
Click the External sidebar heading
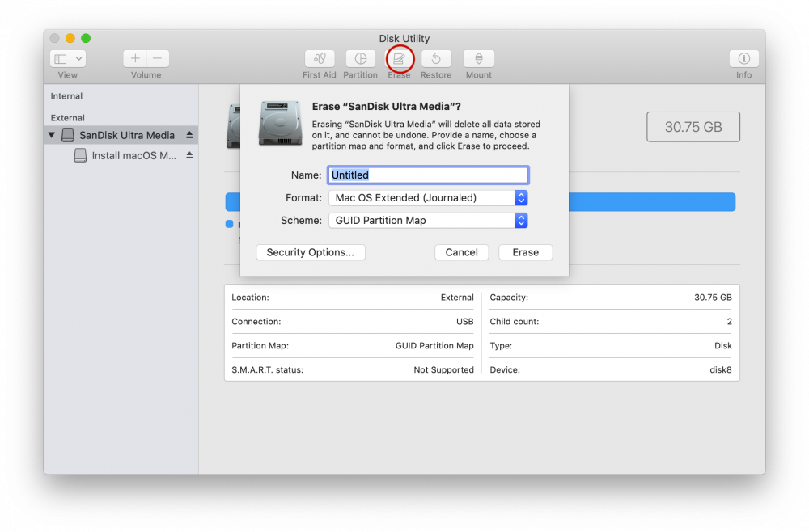coord(68,117)
